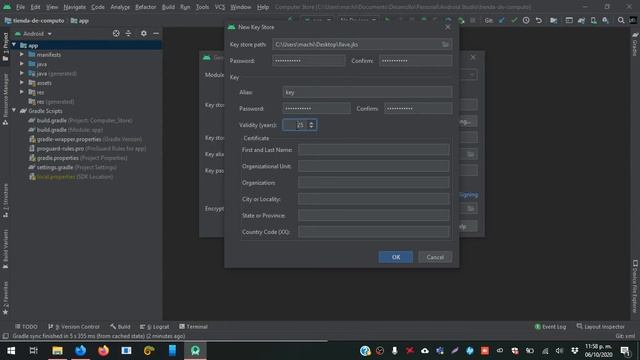Open the Terminal tool window
This screenshot has width=640, height=360.
(193, 327)
